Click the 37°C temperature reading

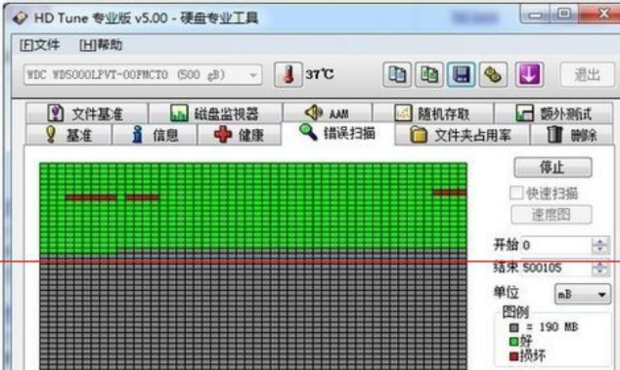pyautogui.click(x=319, y=74)
